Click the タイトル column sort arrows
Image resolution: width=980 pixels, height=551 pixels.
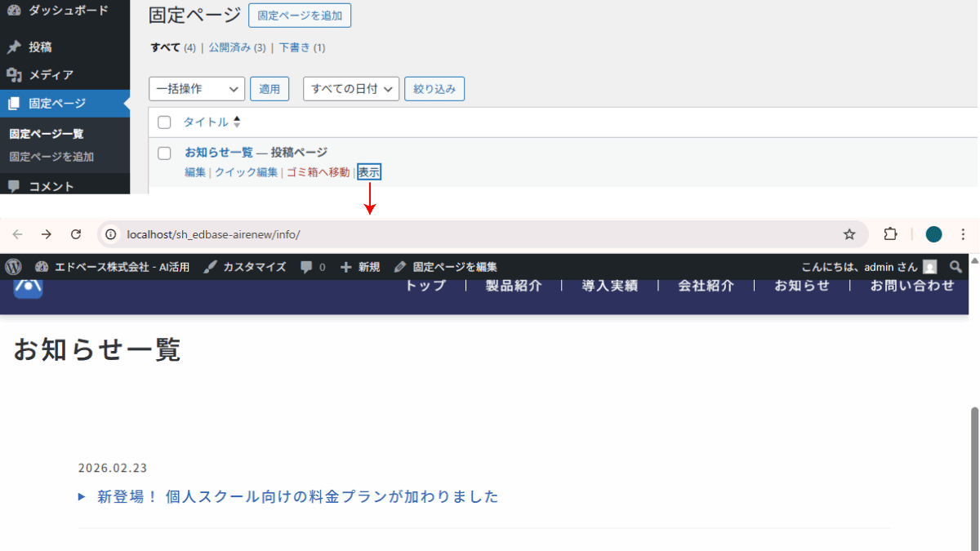pyautogui.click(x=235, y=121)
